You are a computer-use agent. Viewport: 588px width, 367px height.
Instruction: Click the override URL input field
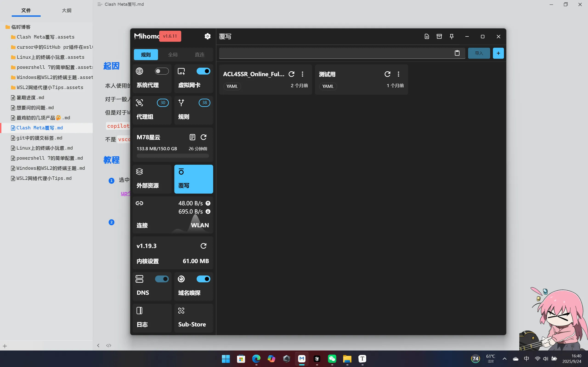335,53
